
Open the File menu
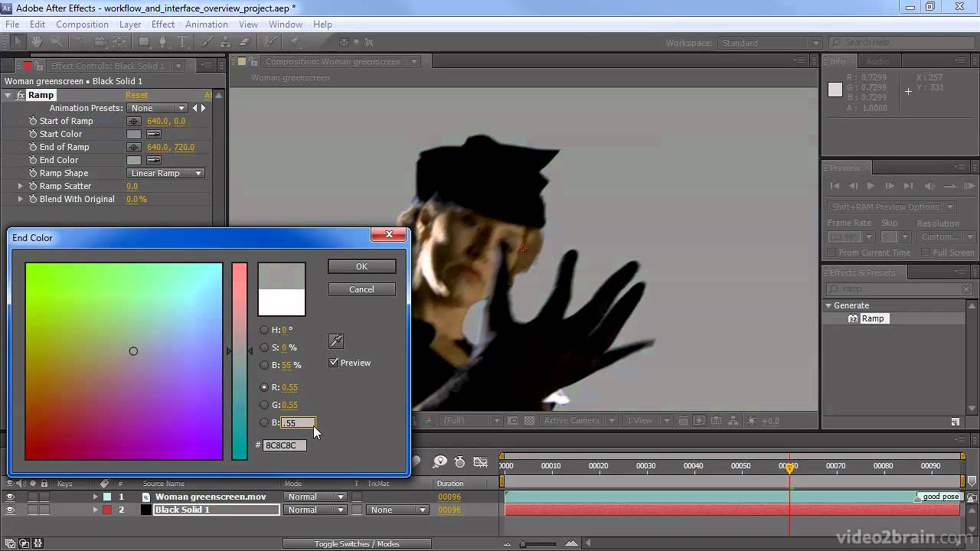coord(12,24)
